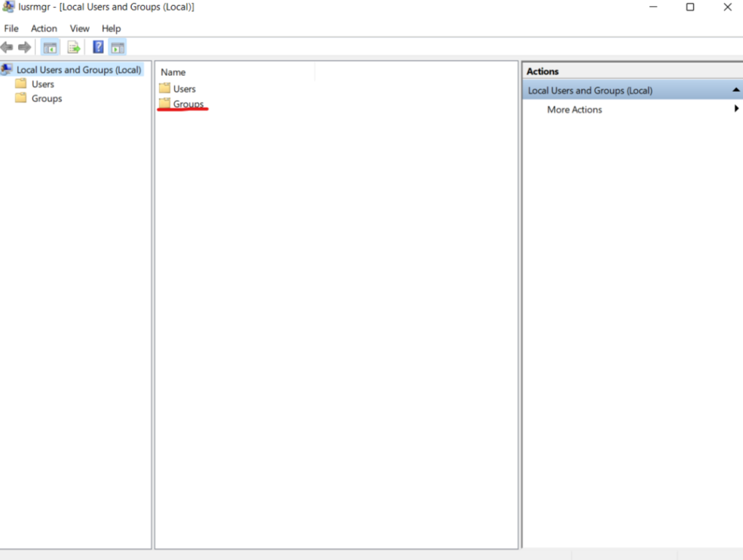Open Help using the question mark icon
This screenshot has width=743, height=560.
tap(97, 47)
